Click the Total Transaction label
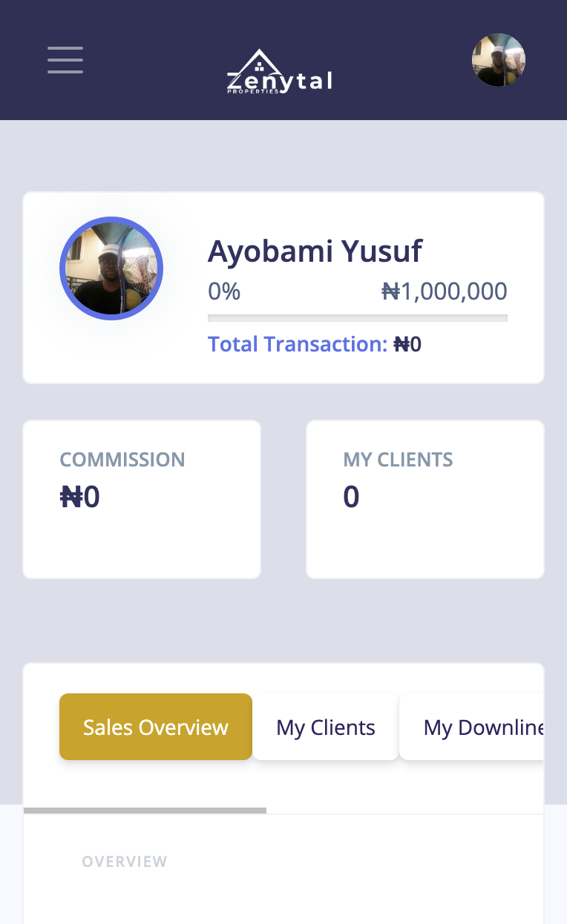The image size is (567, 924). point(297,344)
